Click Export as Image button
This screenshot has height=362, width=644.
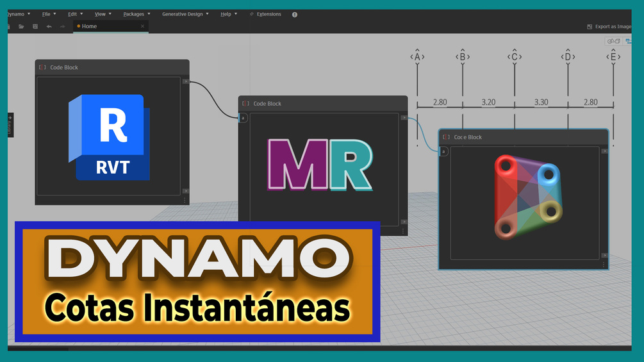tap(609, 27)
